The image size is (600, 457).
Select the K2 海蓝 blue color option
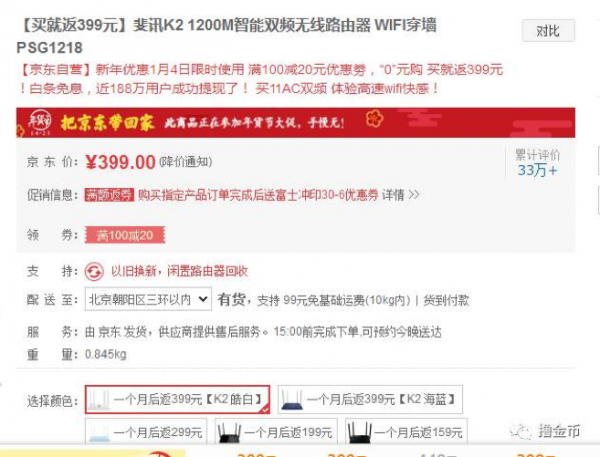click(370, 400)
